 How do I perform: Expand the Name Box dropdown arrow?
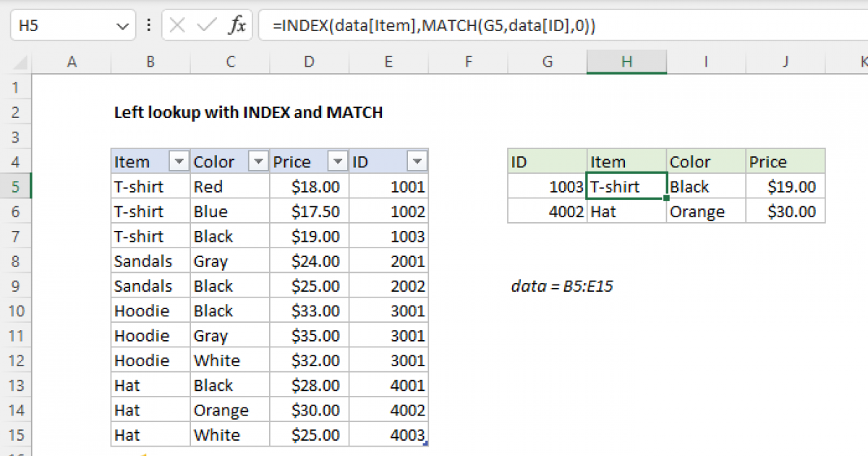click(122, 24)
